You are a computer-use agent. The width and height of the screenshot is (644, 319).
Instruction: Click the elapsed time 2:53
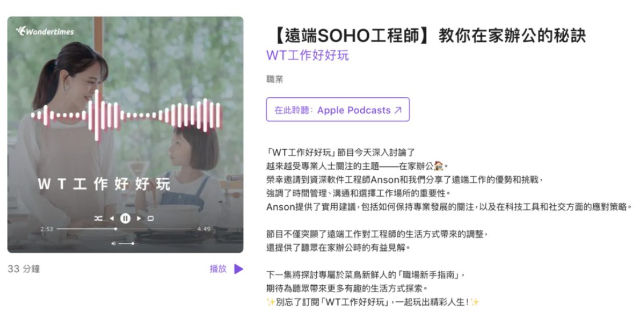47,229
